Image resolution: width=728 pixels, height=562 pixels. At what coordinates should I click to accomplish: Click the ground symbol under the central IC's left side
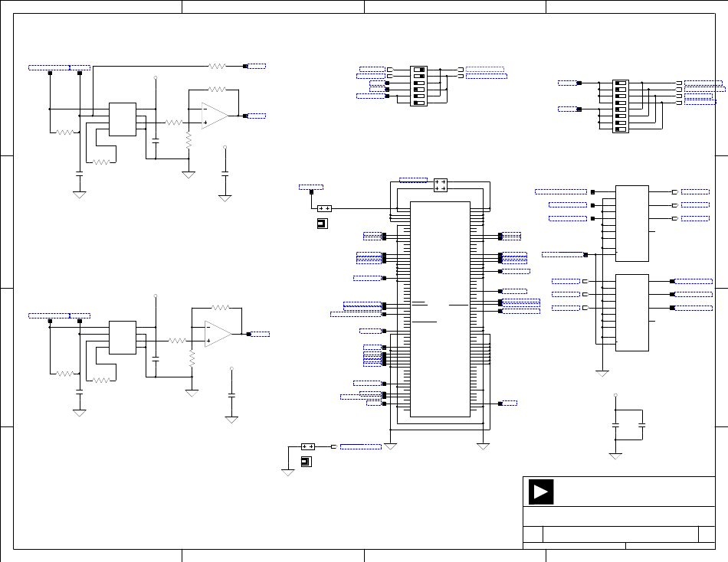click(391, 447)
